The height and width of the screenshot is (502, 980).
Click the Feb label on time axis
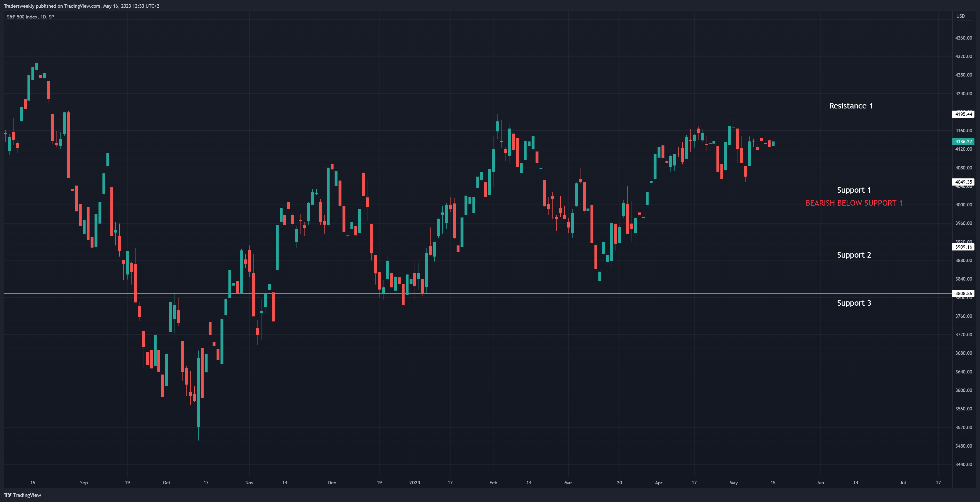[x=493, y=483]
